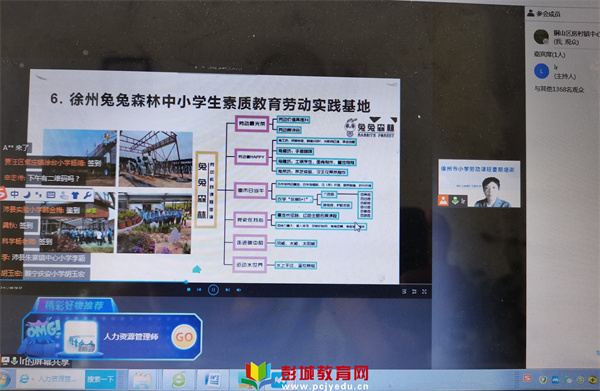
Task: Open the Word document in the taskbar
Action: (212, 380)
